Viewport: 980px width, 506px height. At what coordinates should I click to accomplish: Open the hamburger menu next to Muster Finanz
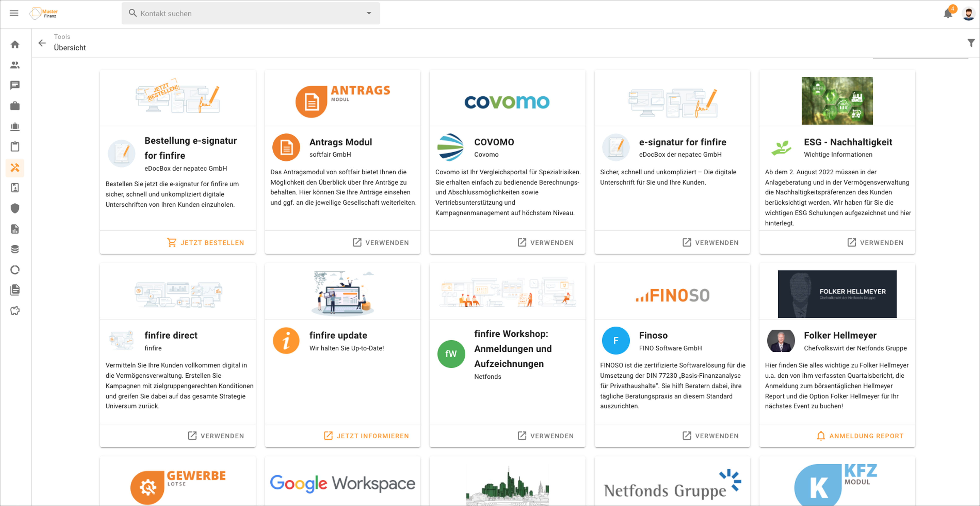(x=14, y=13)
